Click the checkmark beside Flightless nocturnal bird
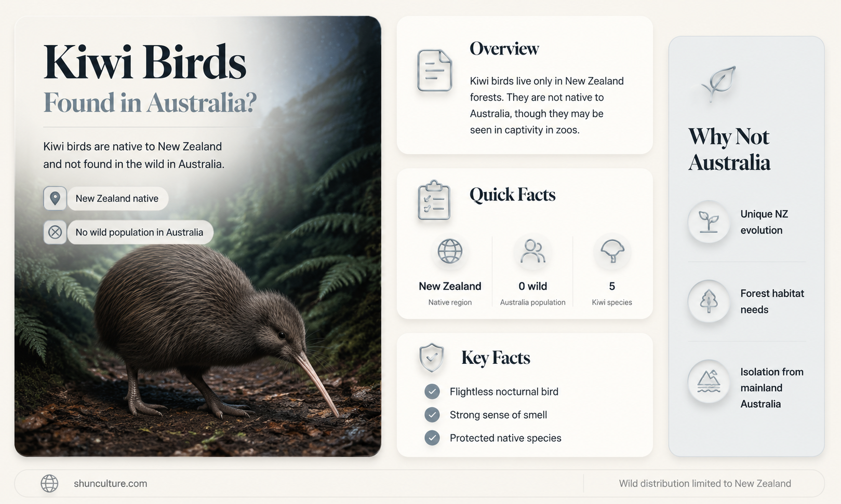This screenshot has width=841, height=504. pos(432,391)
